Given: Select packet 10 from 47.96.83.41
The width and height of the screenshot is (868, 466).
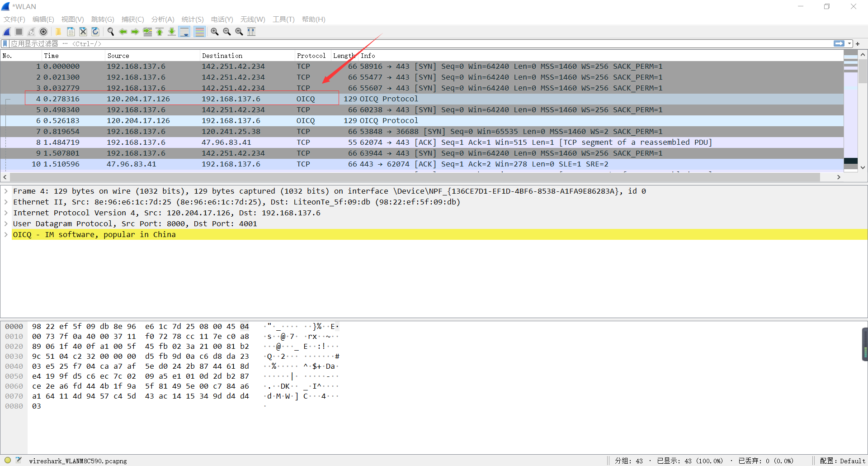Looking at the screenshot, I should (422, 164).
